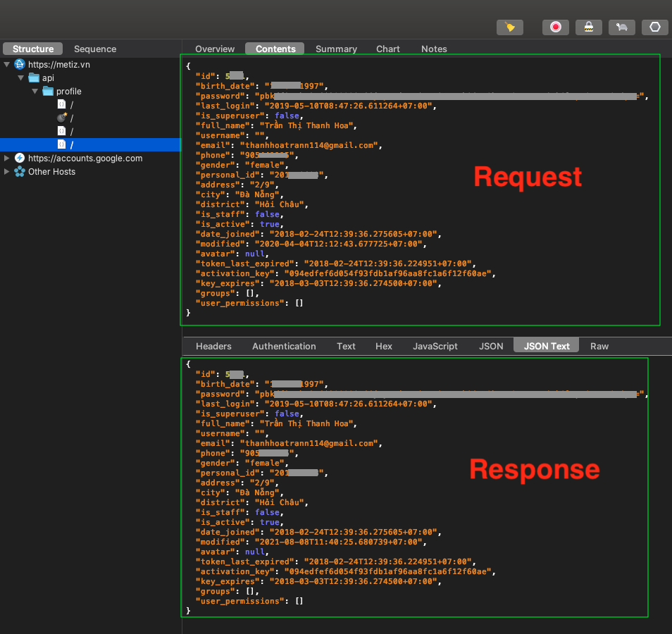This screenshot has width=672, height=634.
Task: Expand the Other Hosts group
Action: tap(7, 171)
